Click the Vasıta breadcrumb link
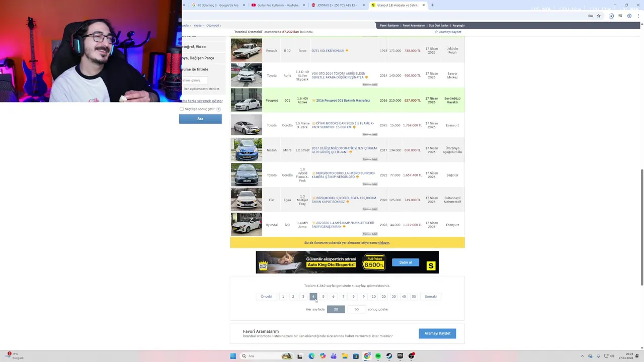 pyautogui.click(x=197, y=25)
